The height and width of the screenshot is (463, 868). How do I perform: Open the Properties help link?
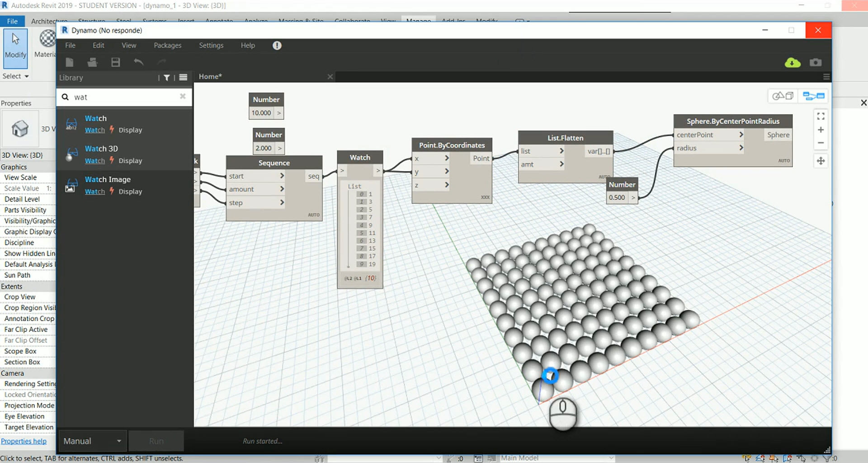[24, 441]
